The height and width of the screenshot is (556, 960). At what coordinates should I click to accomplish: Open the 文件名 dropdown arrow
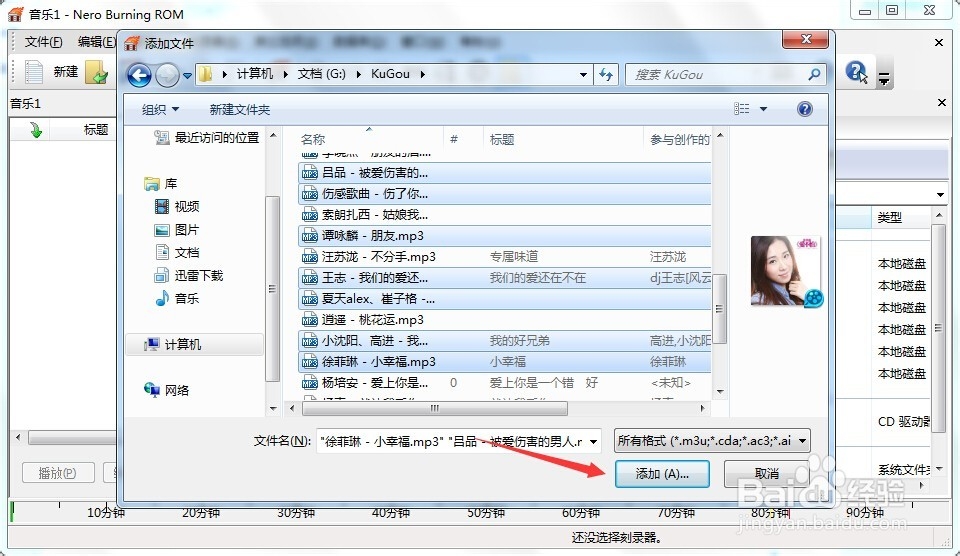tap(593, 441)
